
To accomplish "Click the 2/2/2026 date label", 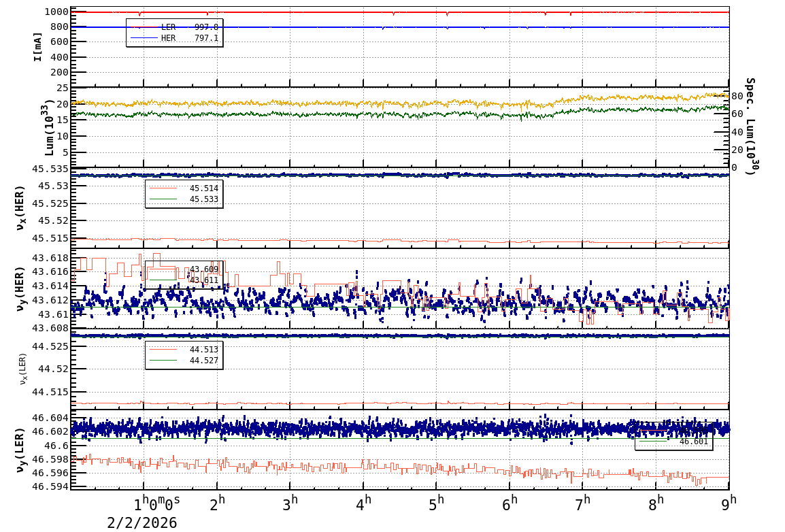I will point(142,523).
